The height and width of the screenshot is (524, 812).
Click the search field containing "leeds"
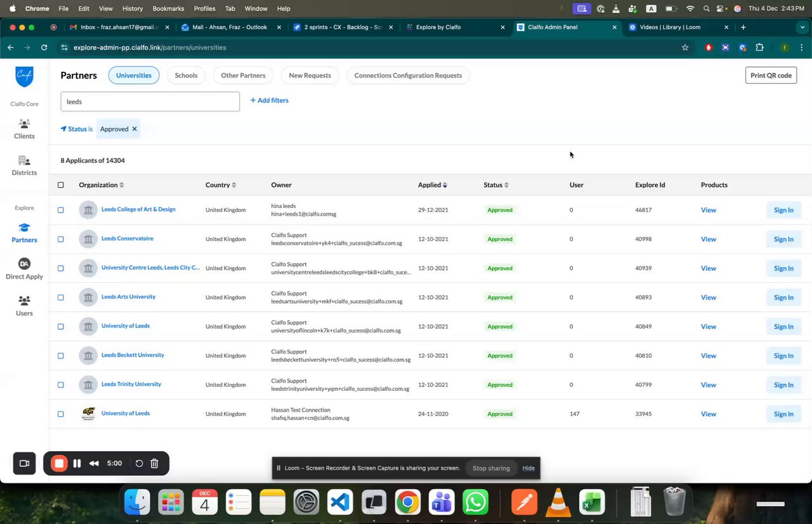click(150, 102)
